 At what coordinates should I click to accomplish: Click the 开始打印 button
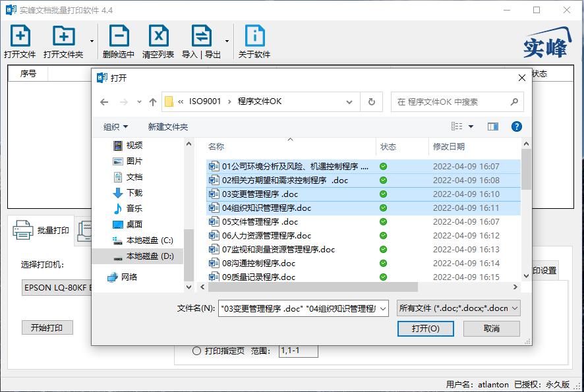47,327
